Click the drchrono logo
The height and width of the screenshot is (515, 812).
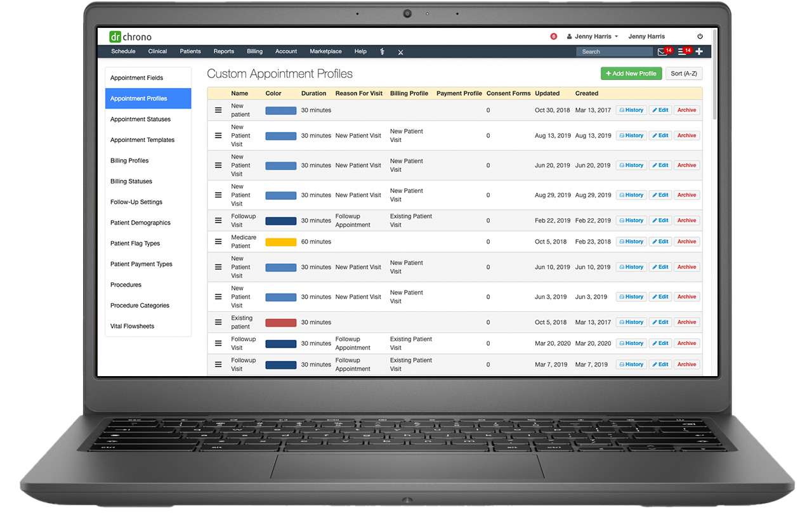pyautogui.click(x=130, y=37)
